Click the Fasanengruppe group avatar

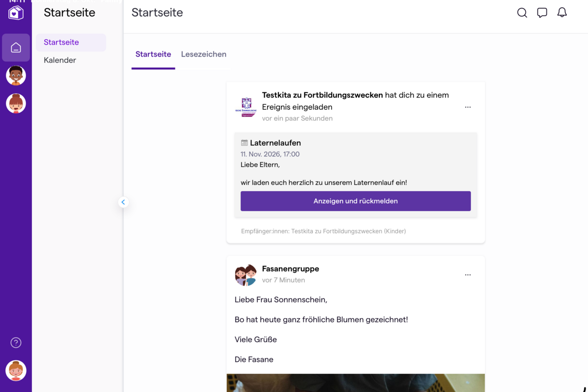(x=246, y=275)
